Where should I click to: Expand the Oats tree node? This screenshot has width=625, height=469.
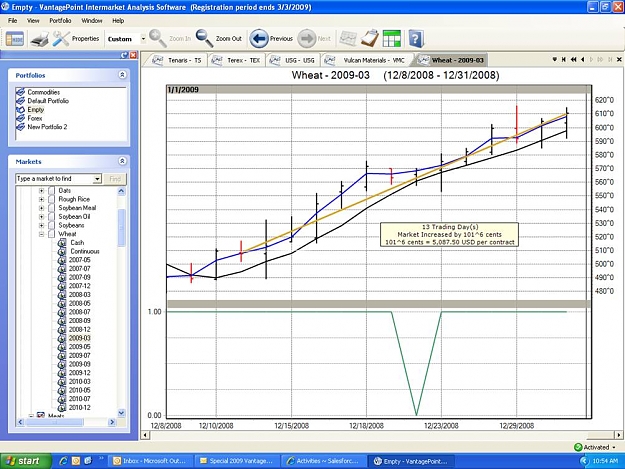[41, 190]
